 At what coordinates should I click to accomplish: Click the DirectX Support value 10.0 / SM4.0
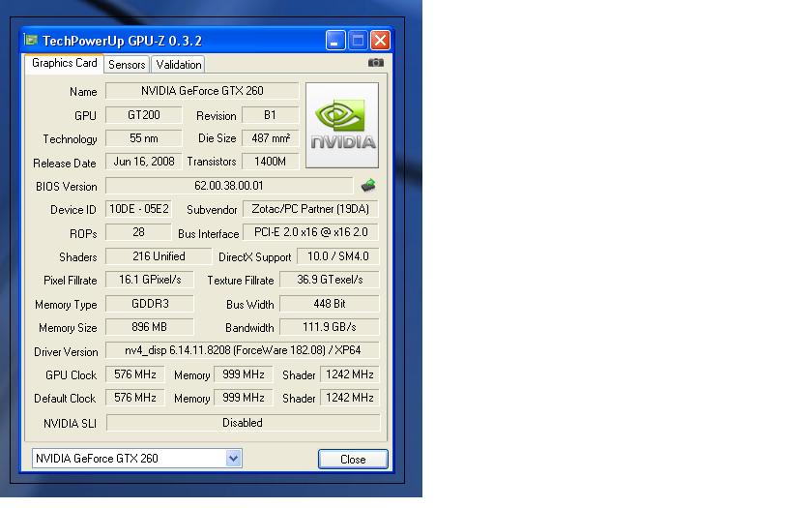(x=337, y=256)
